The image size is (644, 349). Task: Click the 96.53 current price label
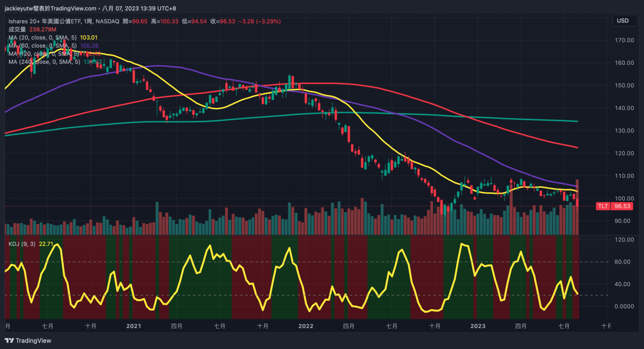click(x=622, y=206)
